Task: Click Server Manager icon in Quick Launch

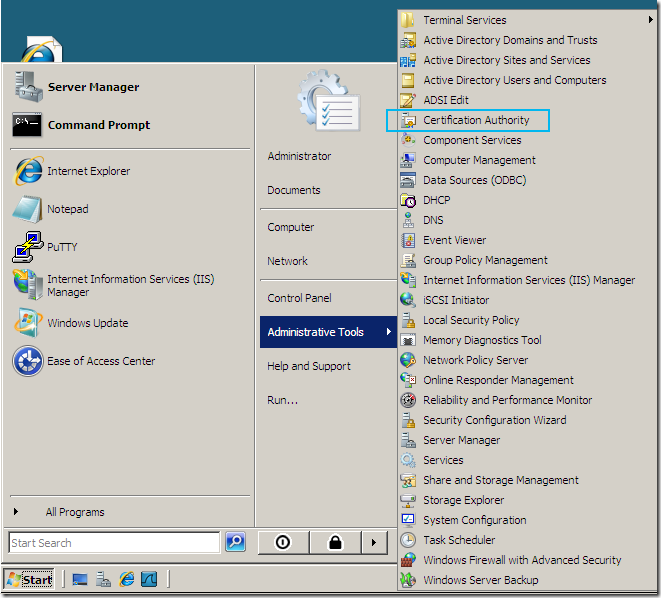Action: [103, 580]
